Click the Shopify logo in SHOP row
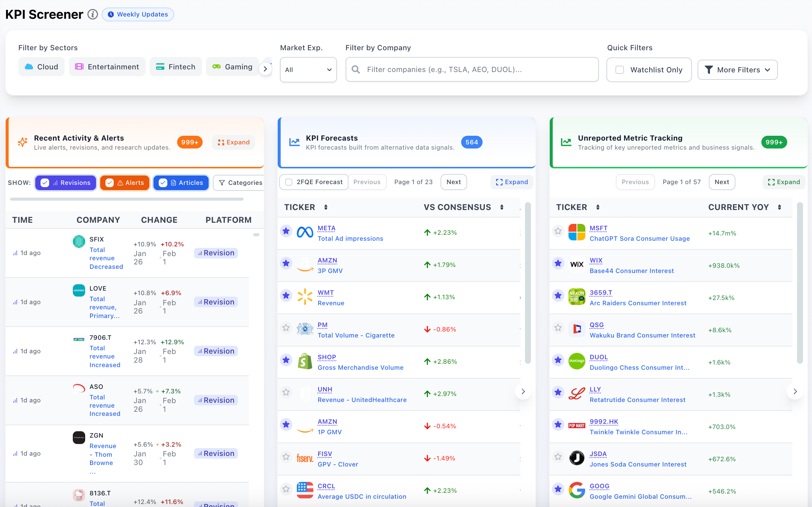The image size is (812, 507). click(x=305, y=361)
